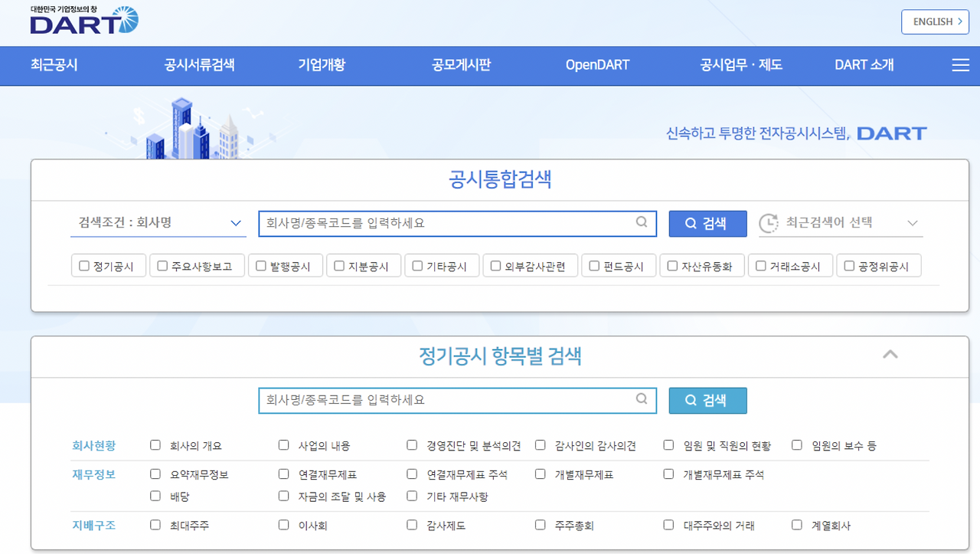Click the ENGLISH button
This screenshot has width=980, height=554.
935,21
